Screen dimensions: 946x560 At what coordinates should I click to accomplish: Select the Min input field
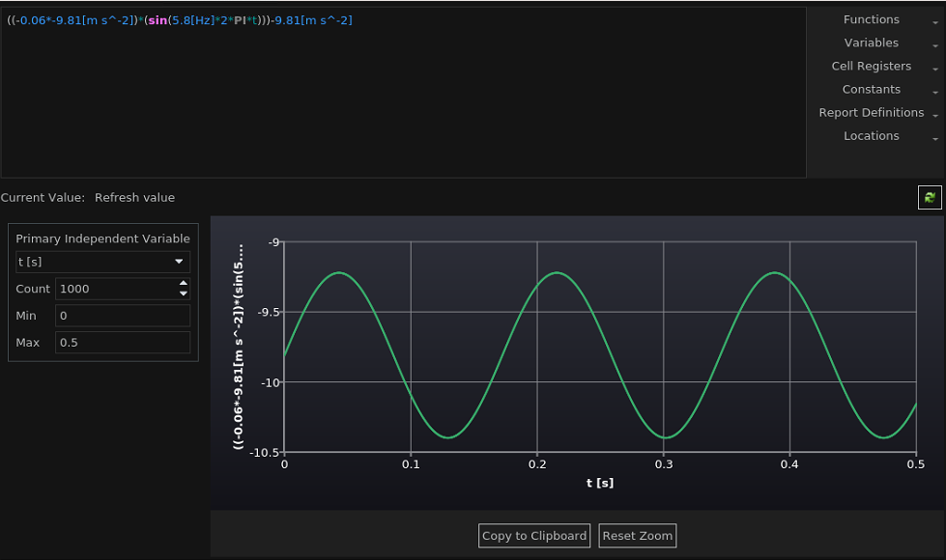[122, 316]
